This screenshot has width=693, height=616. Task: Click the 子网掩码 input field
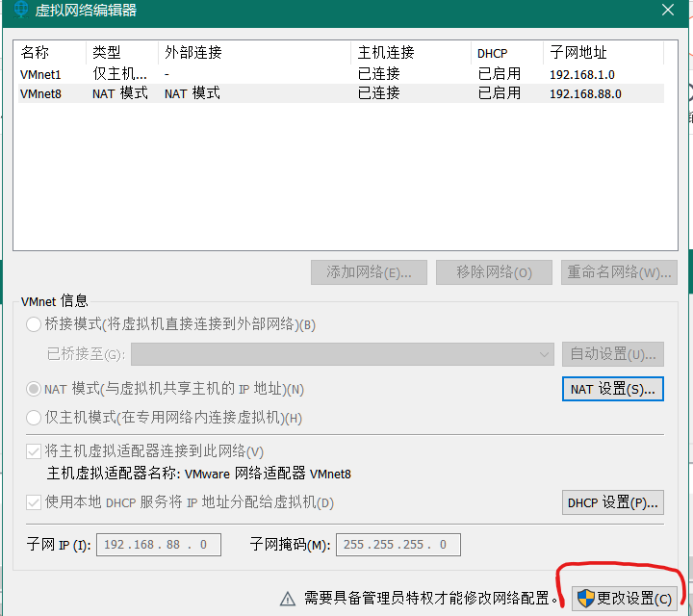point(398,545)
